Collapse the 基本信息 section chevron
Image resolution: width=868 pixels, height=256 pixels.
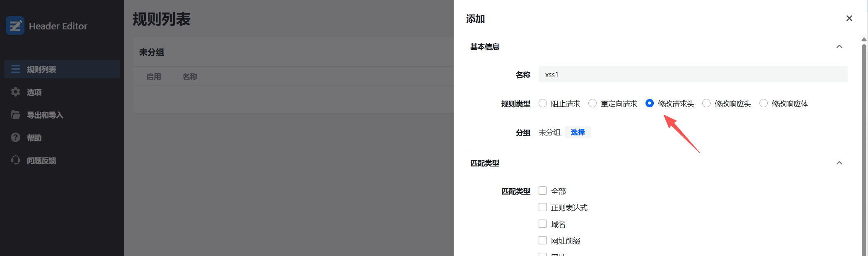(839, 47)
